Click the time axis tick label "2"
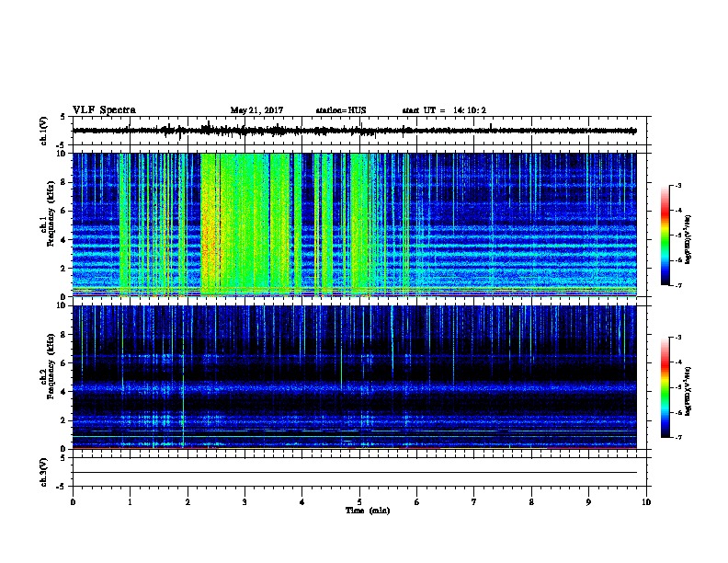The image size is (728, 563). [x=188, y=502]
